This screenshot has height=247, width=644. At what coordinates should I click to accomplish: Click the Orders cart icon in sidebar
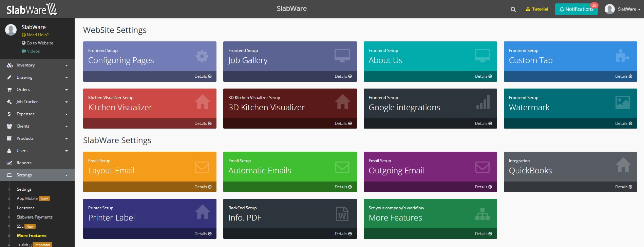pyautogui.click(x=9, y=90)
